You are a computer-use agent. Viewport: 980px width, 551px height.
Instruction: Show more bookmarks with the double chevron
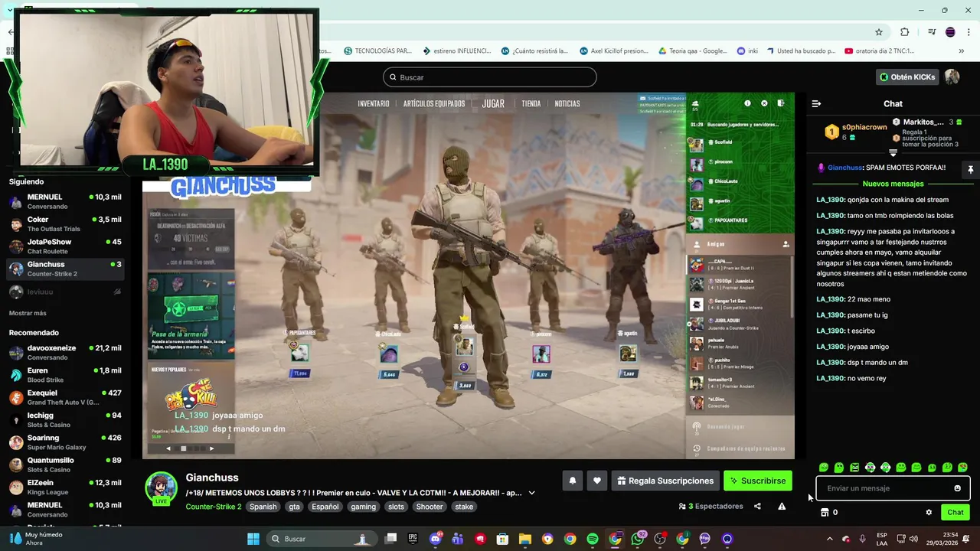click(962, 51)
